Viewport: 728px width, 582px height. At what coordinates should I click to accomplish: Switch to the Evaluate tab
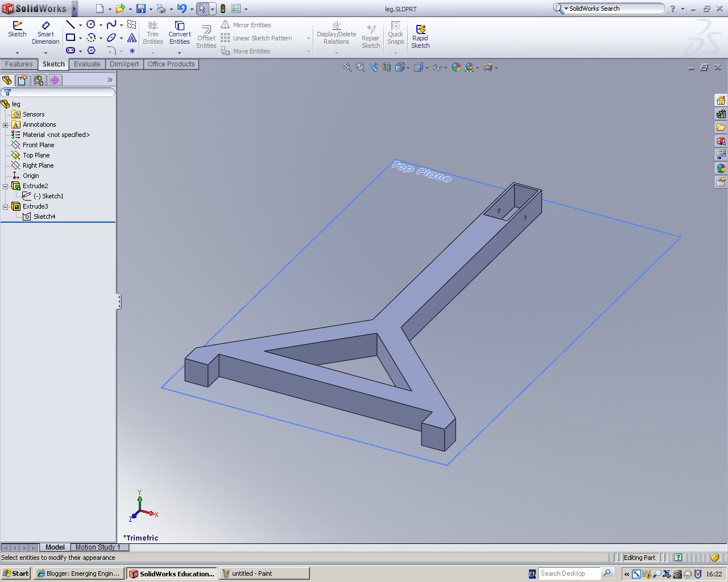pos(86,64)
